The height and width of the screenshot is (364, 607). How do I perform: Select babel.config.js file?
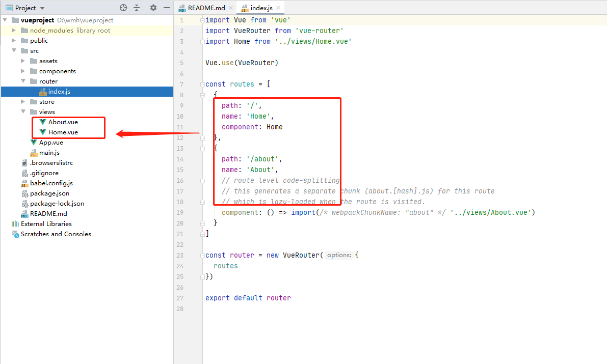click(51, 183)
